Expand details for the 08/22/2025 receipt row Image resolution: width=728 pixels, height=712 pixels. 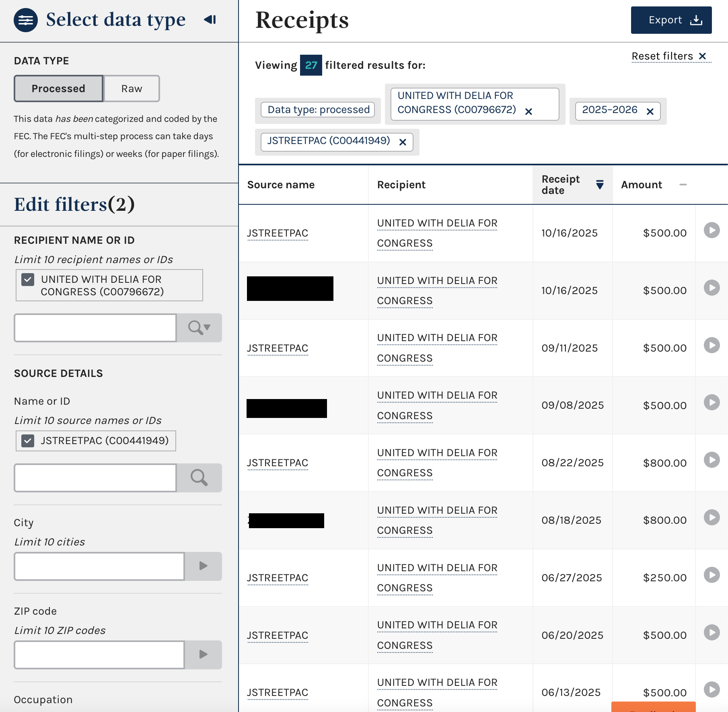pos(712,460)
